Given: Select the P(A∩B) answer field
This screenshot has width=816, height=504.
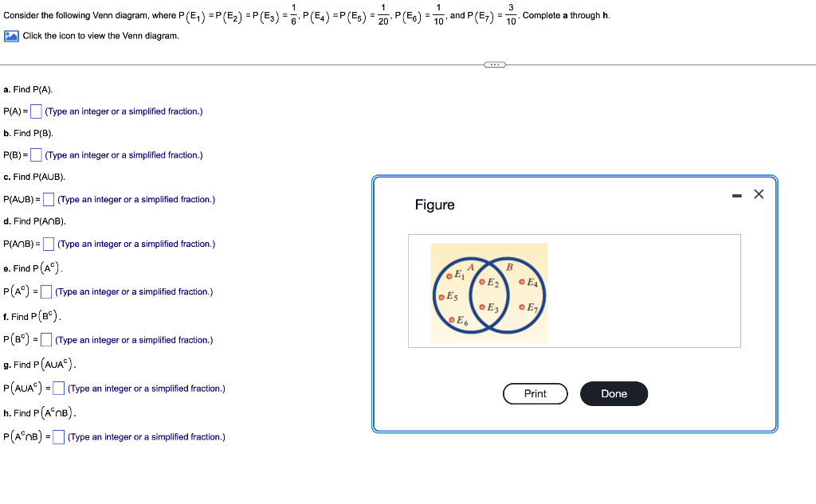Looking at the screenshot, I should coord(48,244).
